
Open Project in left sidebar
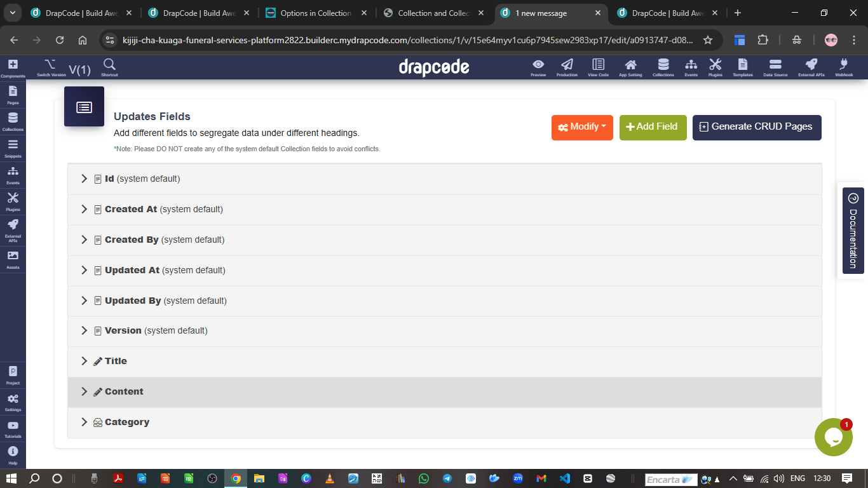pyautogui.click(x=13, y=375)
